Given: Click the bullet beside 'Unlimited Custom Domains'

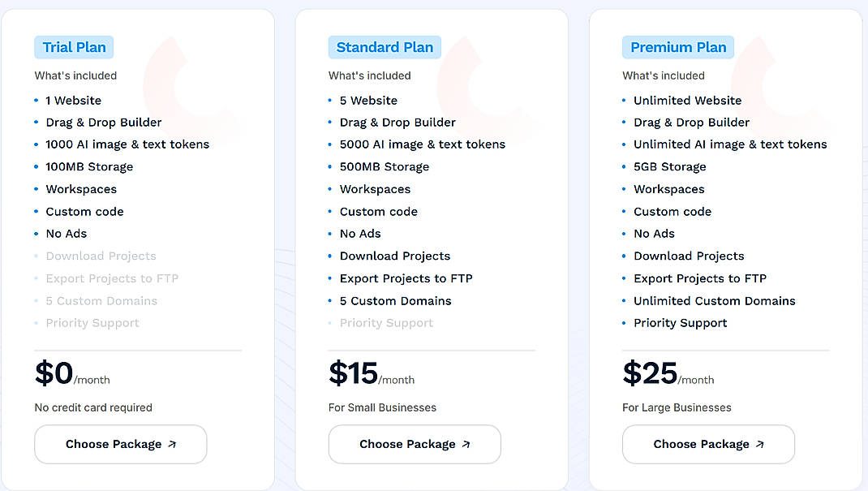Looking at the screenshot, I should 624,300.
